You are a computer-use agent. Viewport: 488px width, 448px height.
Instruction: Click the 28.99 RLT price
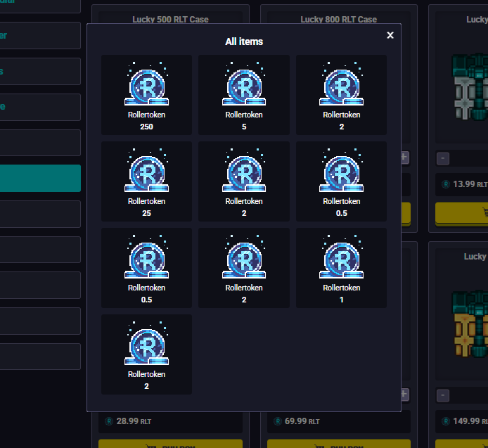[134, 421]
